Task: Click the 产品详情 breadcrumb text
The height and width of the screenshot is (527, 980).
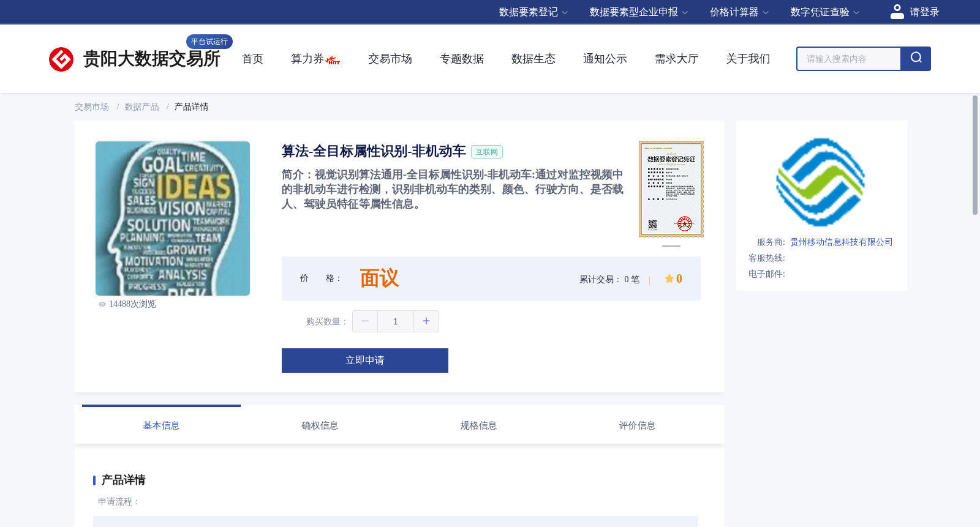Action: (x=191, y=107)
